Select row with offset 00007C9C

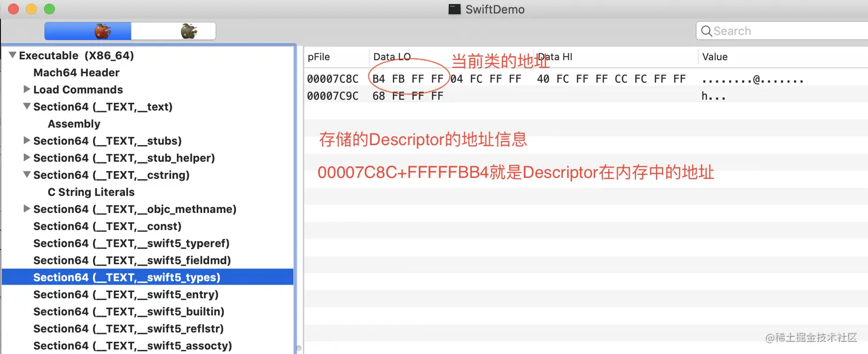click(586, 96)
